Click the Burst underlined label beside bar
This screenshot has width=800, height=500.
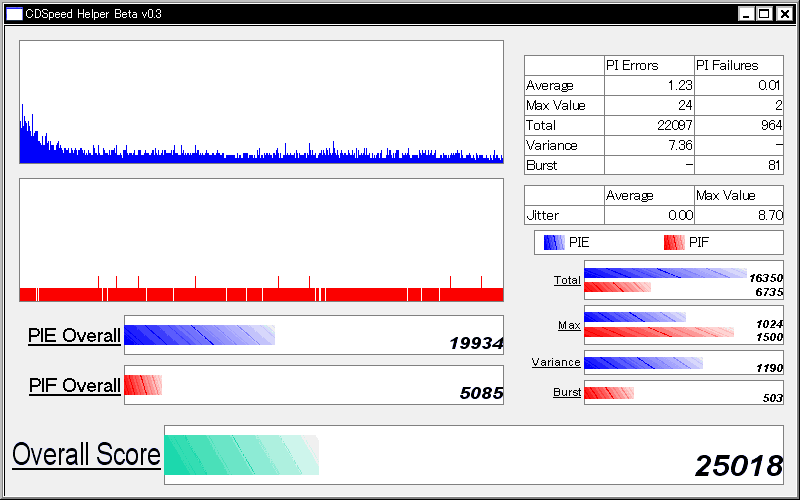(567, 392)
